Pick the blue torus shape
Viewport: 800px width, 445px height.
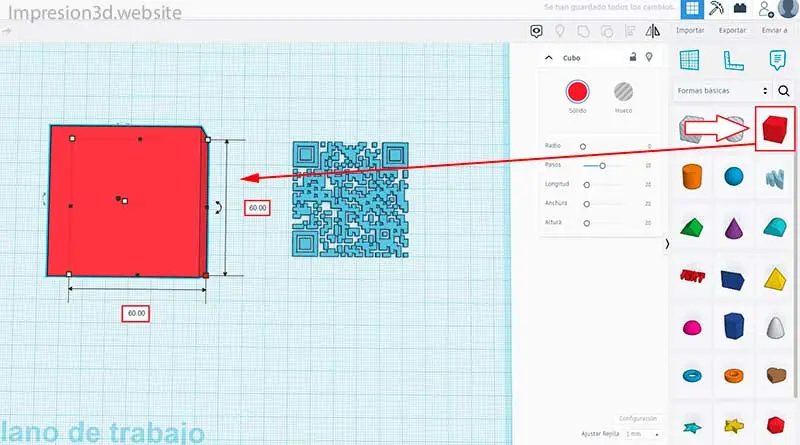(x=692, y=376)
